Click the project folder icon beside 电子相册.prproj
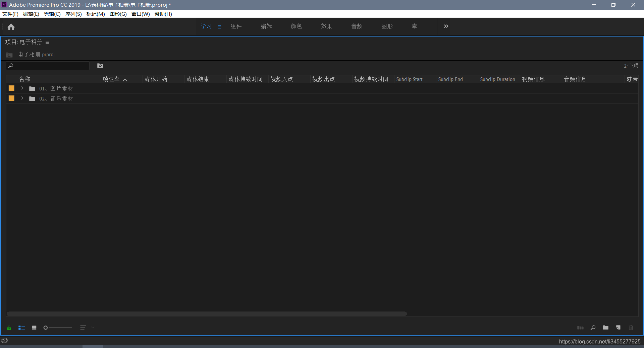Image resolution: width=644 pixels, height=348 pixels. tap(9, 55)
